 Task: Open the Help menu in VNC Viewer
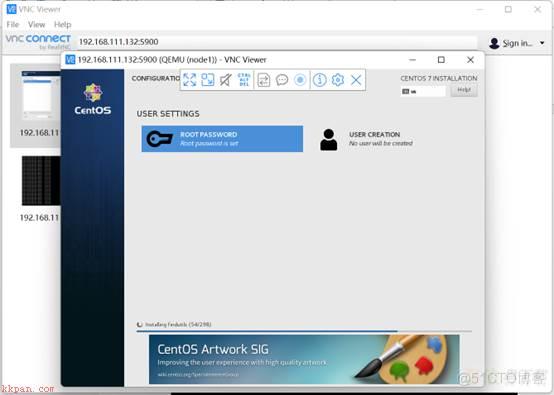[63, 24]
